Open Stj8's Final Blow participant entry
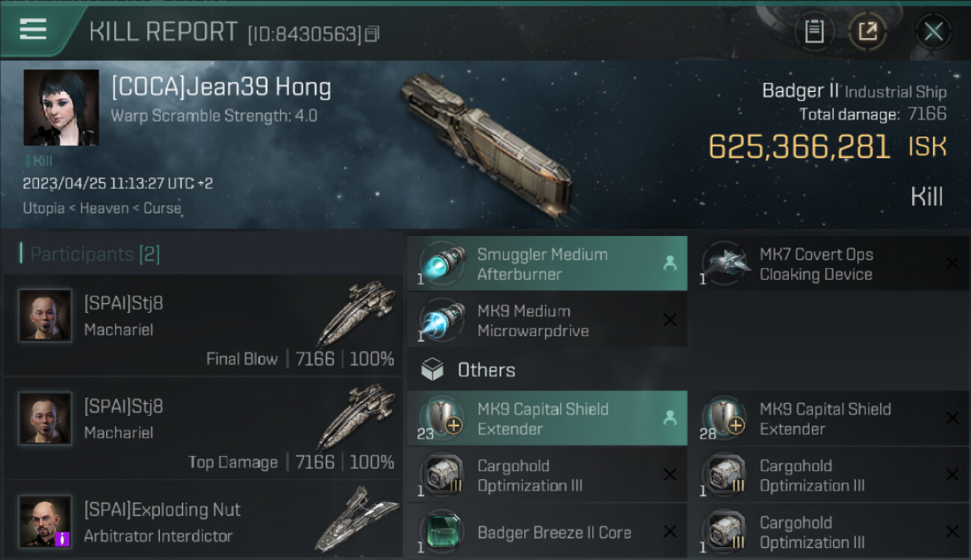Viewport: 971px width, 560px height. pyautogui.click(x=203, y=325)
